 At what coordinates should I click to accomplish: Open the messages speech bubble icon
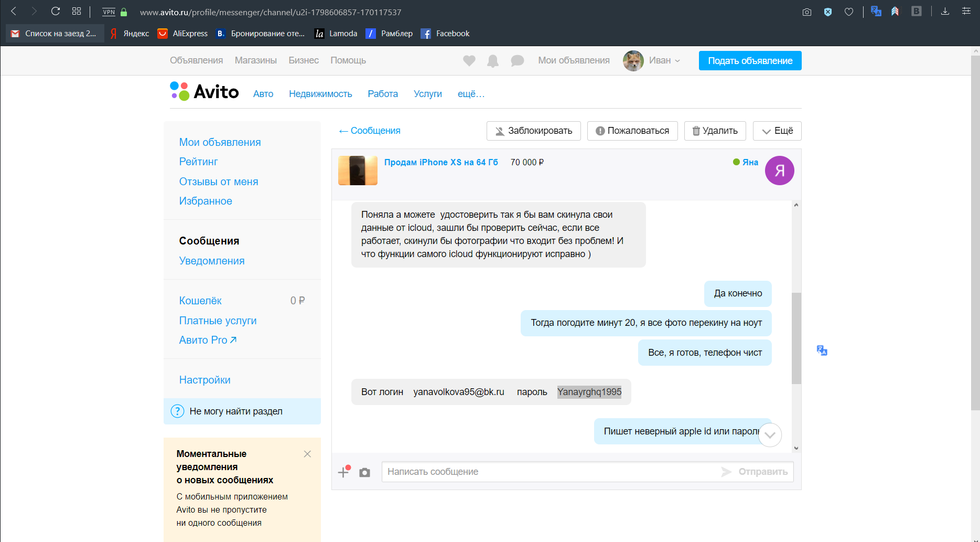coord(517,61)
